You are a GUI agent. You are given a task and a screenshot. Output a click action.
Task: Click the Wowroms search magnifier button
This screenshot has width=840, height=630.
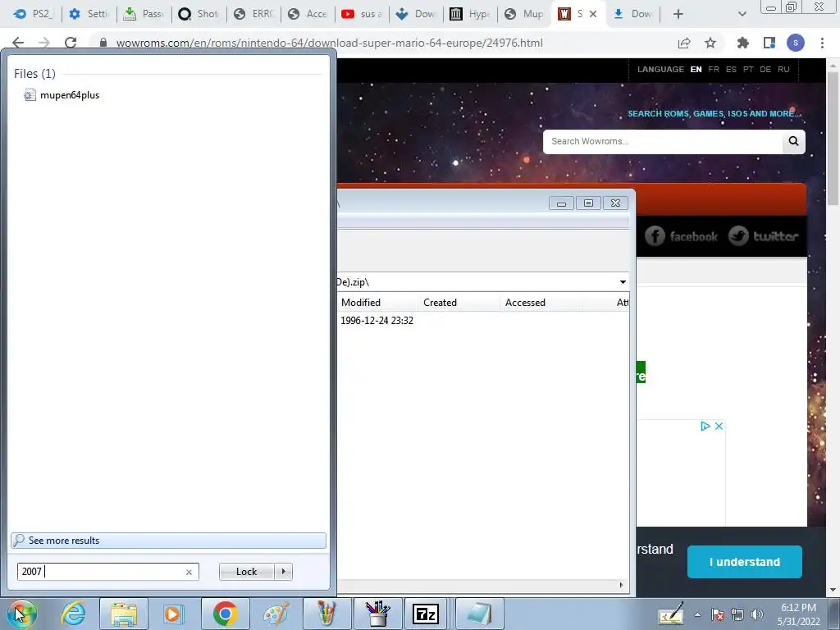point(793,141)
